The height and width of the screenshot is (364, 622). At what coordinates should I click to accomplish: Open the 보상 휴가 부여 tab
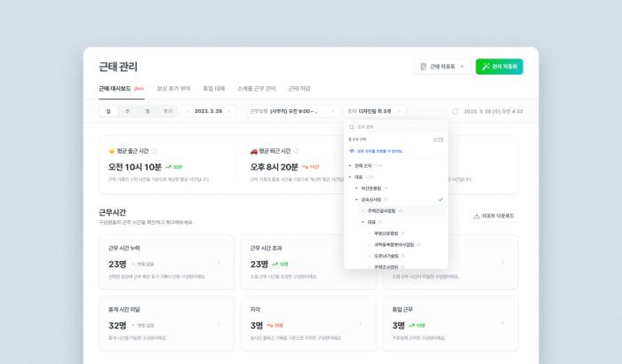click(173, 89)
